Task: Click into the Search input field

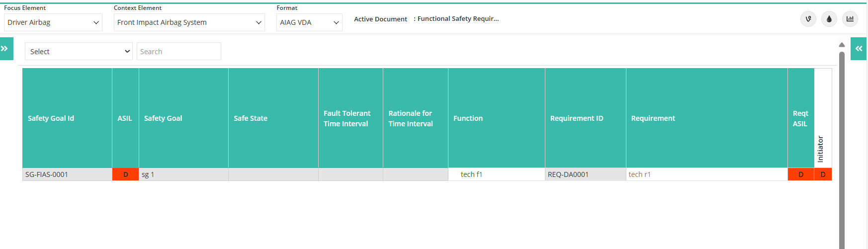Action: [x=179, y=51]
